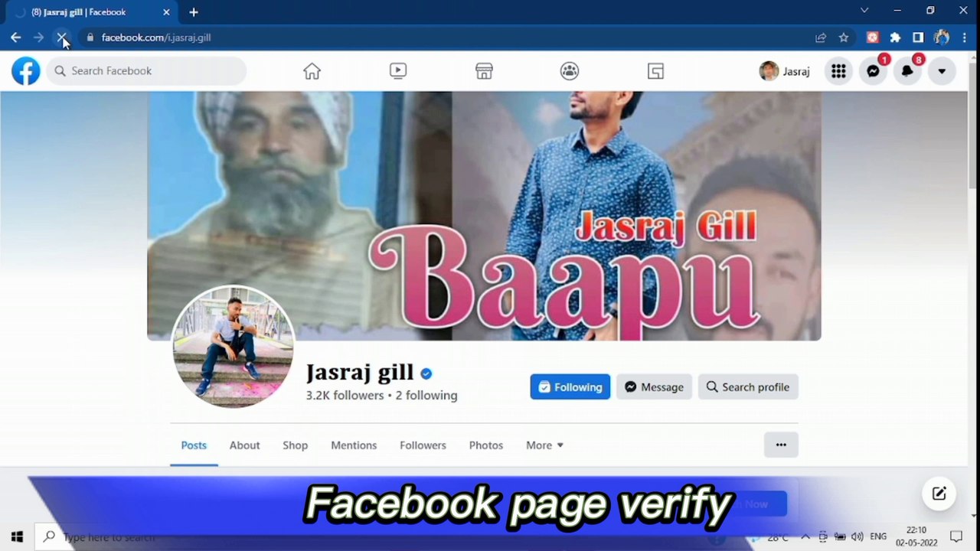
Task: Go to Facebook Home feed icon
Action: (x=312, y=71)
